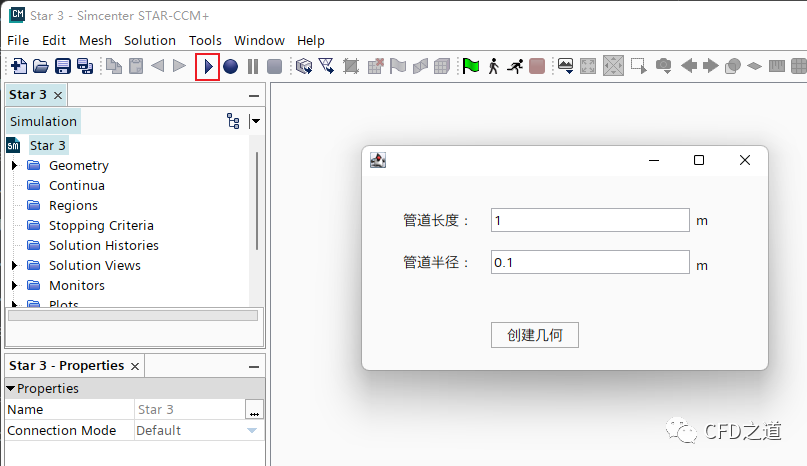Click the simulation tree vertical scrollbar
Image resolution: width=807 pixels, height=466 pixels.
[257, 201]
